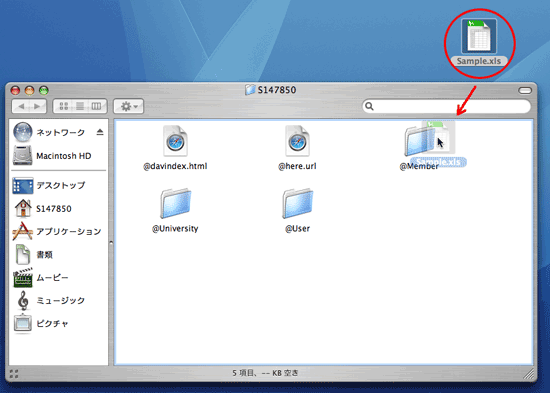Open the ミュージック music note sidebar icon
Viewport: 550px width, 393px height.
pyautogui.click(x=23, y=301)
